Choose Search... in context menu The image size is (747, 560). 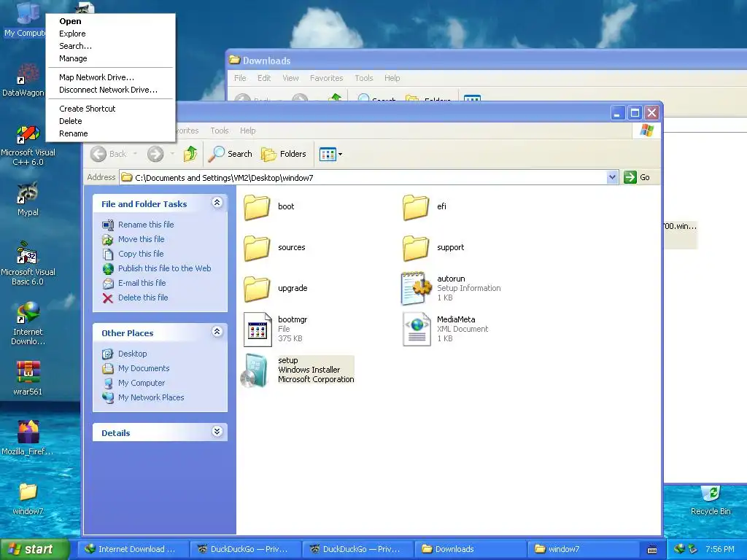(x=111, y=46)
